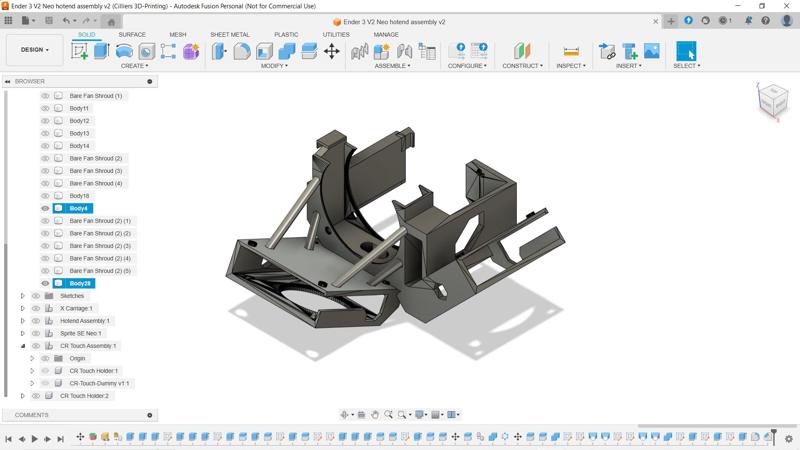Select the Revolve tool

pyautogui.click(x=124, y=51)
